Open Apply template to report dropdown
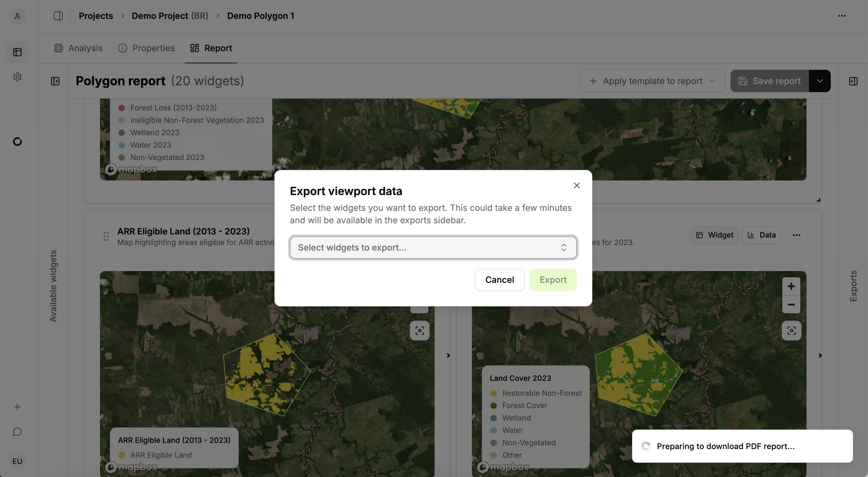Image resolution: width=868 pixels, height=477 pixels. (652, 81)
